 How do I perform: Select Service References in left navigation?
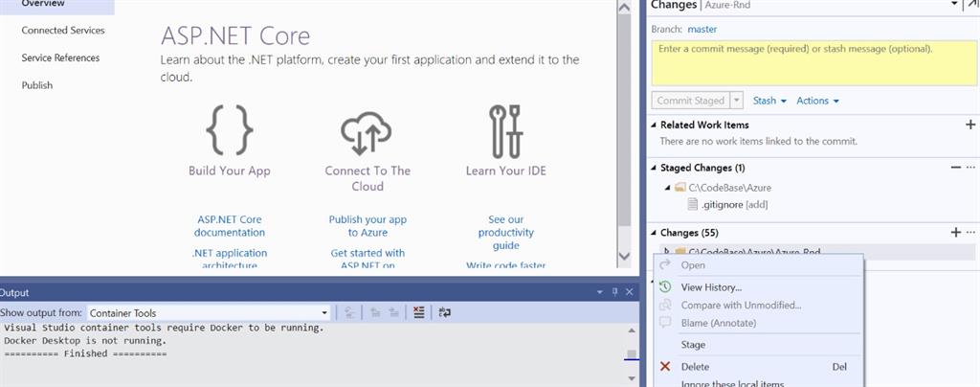click(60, 57)
